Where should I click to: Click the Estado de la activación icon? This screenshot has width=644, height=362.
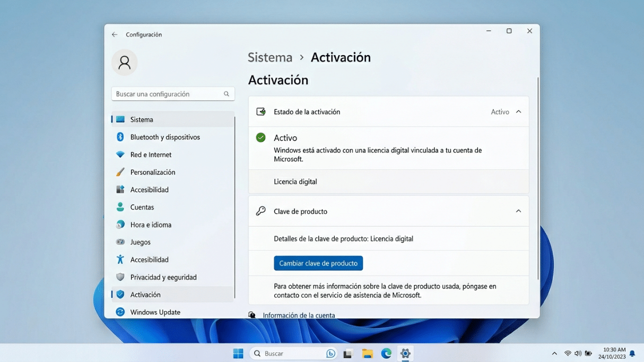pyautogui.click(x=260, y=112)
